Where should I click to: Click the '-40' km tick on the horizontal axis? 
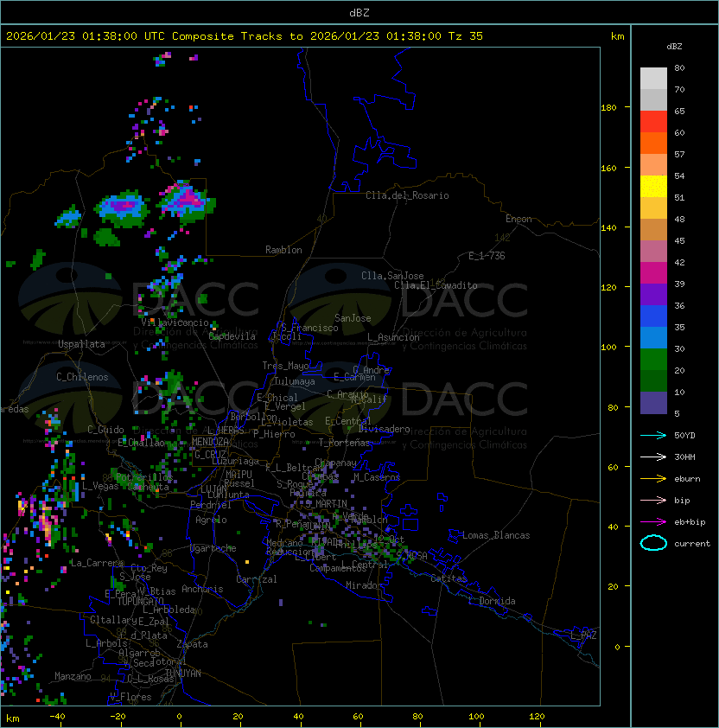point(57,717)
